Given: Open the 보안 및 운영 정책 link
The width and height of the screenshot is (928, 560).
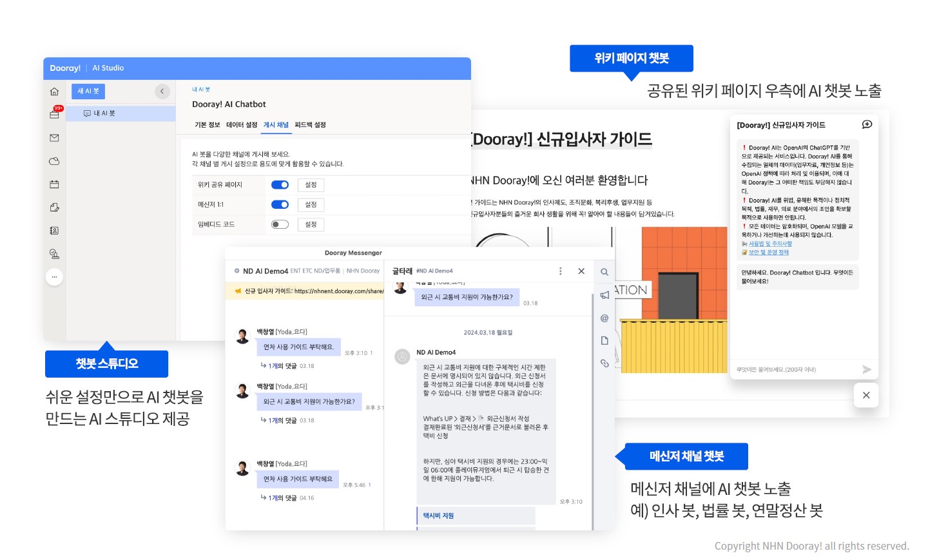Looking at the screenshot, I should [768, 253].
